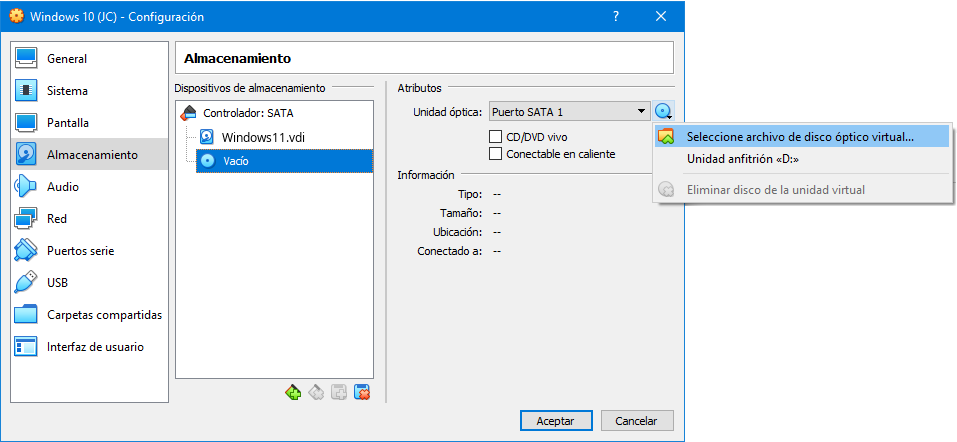Open the Interfaz de usuario section
Screen dimensions: 957x442
click(x=95, y=347)
